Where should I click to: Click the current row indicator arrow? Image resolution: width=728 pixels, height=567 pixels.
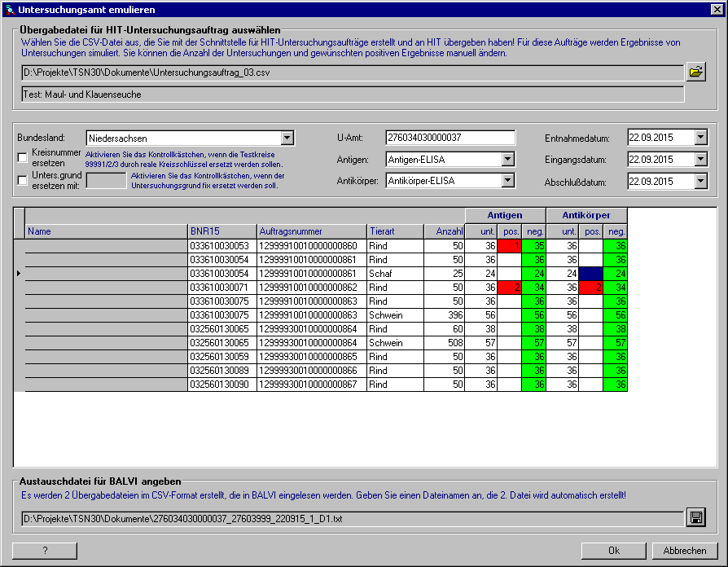pyautogui.click(x=19, y=274)
